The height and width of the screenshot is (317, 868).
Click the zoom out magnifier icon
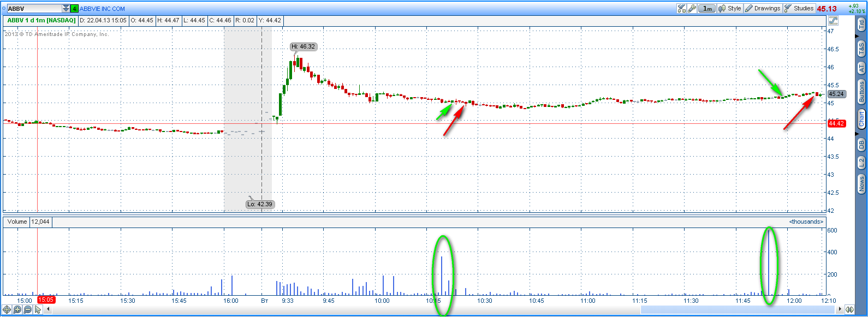point(27,310)
